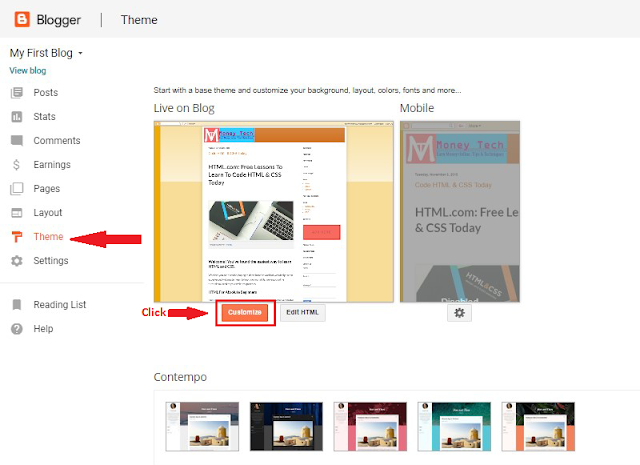
Task: Select the pink Contempo theme thumbnail
Action: (370, 426)
